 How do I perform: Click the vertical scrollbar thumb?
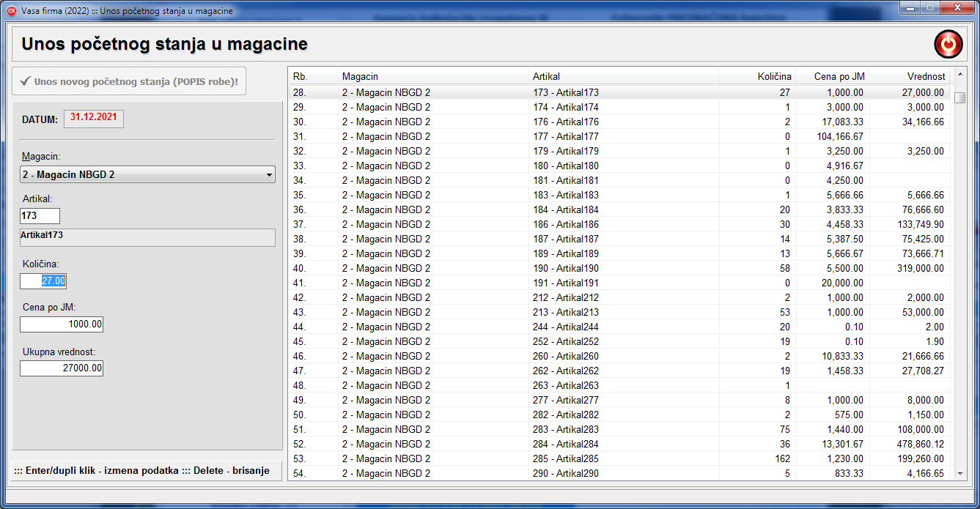click(x=960, y=98)
